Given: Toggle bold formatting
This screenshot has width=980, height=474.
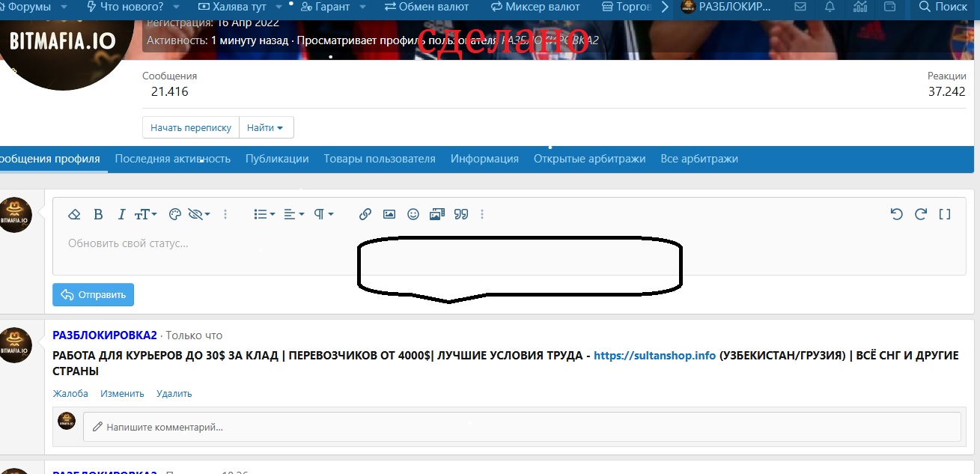Looking at the screenshot, I should pos(98,214).
